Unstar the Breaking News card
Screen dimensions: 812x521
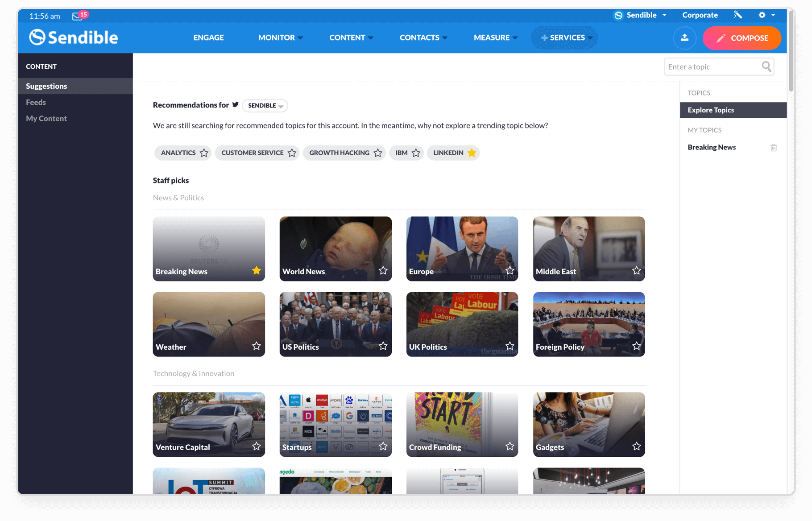pyautogui.click(x=257, y=271)
